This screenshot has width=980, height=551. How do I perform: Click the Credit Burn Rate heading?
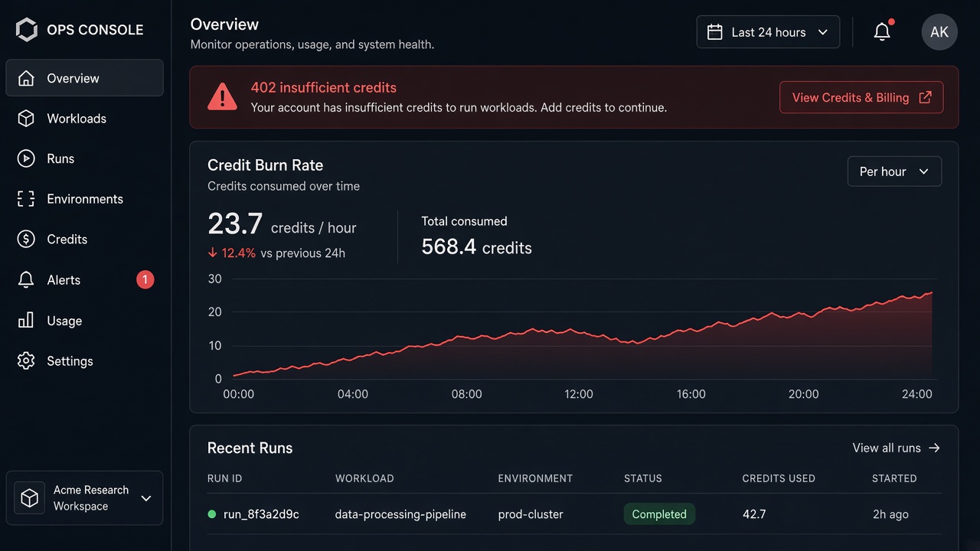tap(265, 165)
